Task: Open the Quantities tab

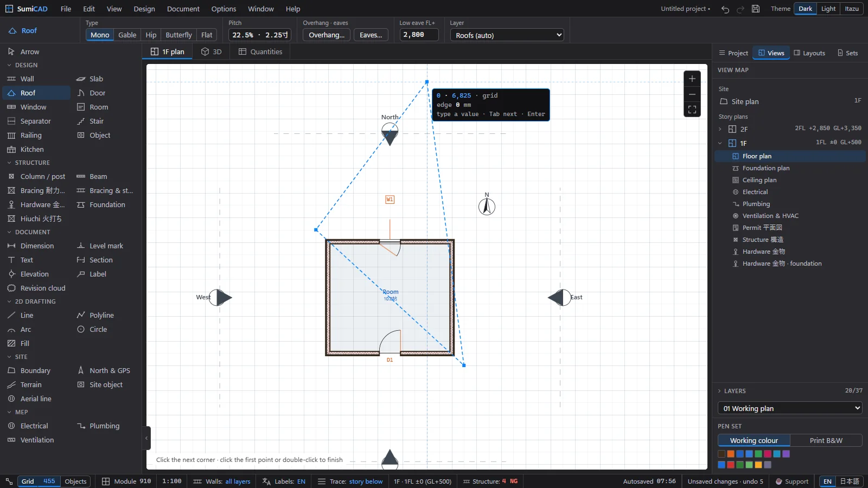Action: pos(260,52)
